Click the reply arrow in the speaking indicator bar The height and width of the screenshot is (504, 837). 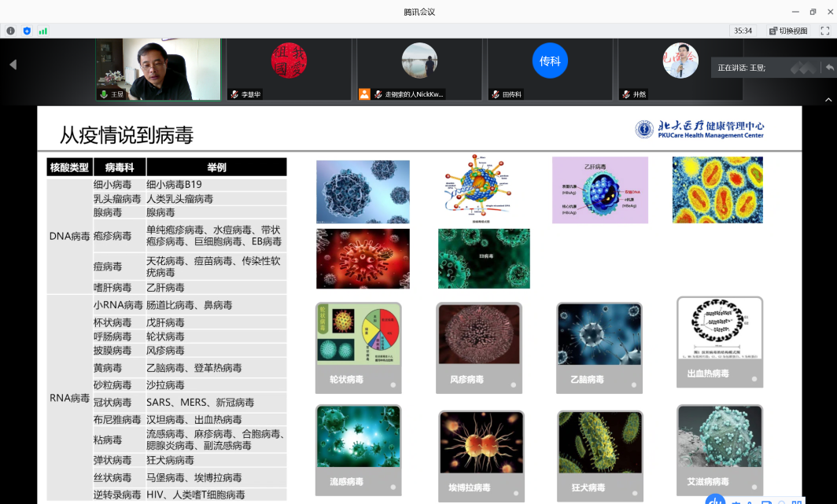click(x=830, y=68)
